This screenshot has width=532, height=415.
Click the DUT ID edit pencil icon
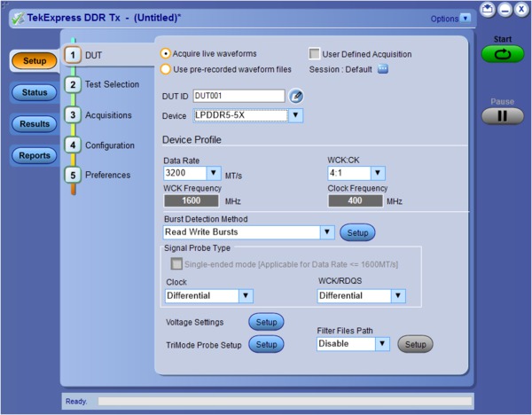tap(296, 97)
